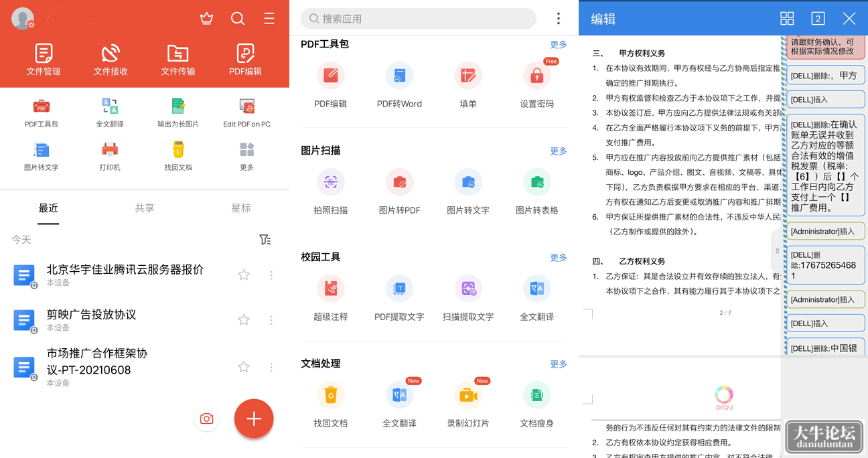Viewport: 868px width, 458px height.
Task: Open the window counter showing 2
Action: pyautogui.click(x=818, y=19)
